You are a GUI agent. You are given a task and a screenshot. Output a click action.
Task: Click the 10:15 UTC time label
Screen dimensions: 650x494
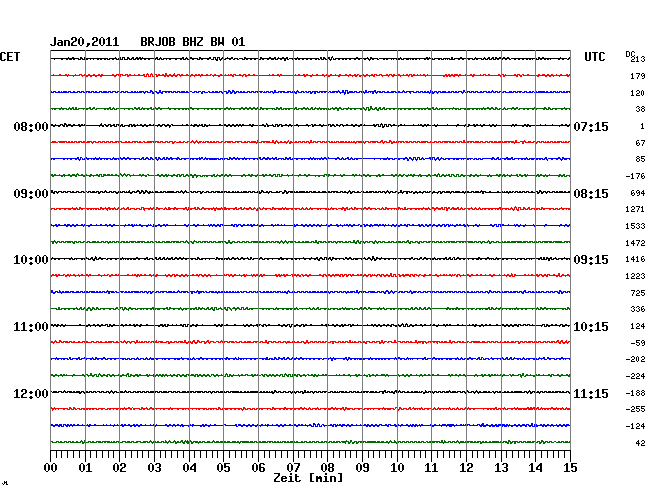click(x=591, y=327)
